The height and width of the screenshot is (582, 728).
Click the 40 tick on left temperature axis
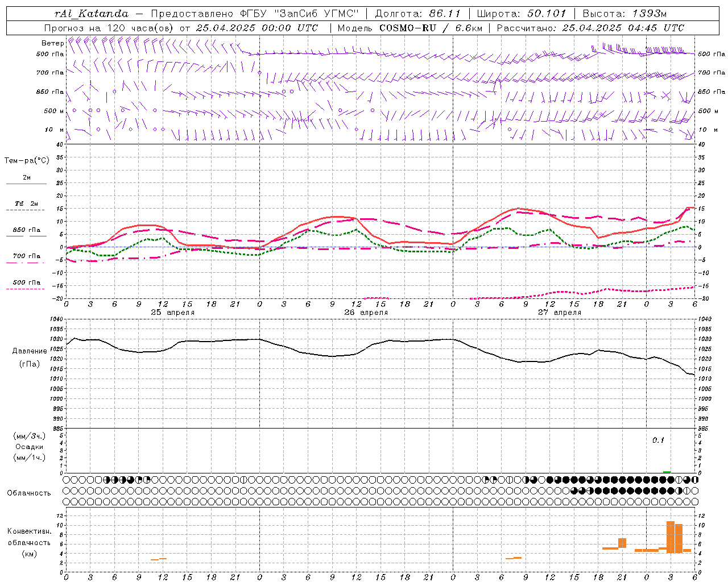pyautogui.click(x=60, y=144)
